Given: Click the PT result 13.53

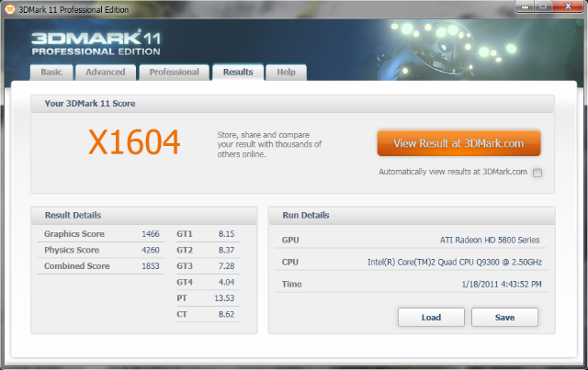Looking at the screenshot, I should point(224,298).
